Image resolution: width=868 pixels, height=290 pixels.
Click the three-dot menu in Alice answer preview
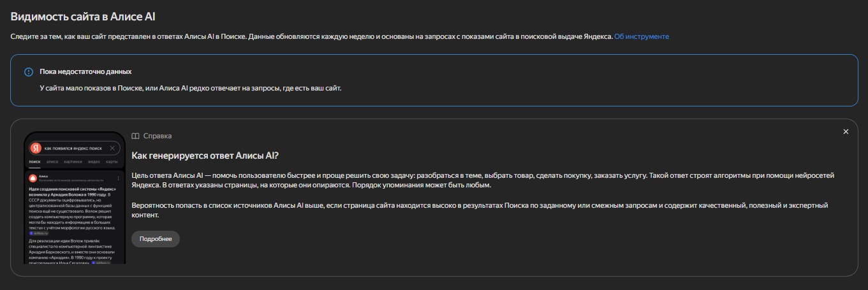coord(119,177)
